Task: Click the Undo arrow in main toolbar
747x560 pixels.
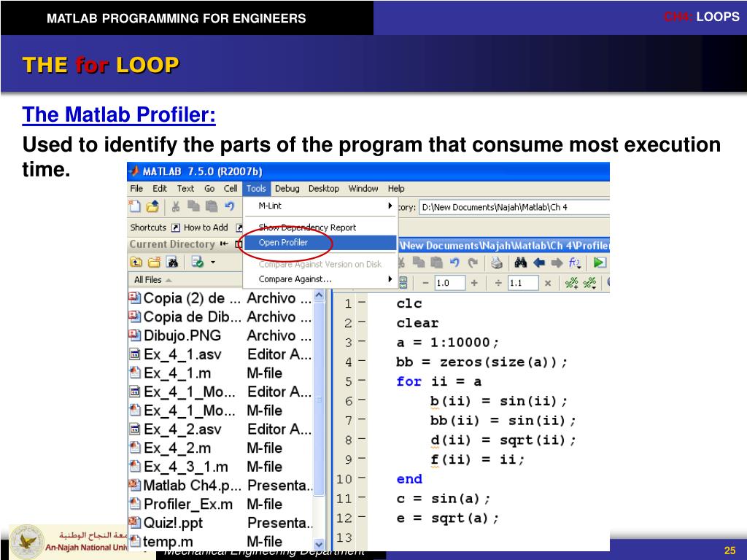Action: tap(230, 206)
